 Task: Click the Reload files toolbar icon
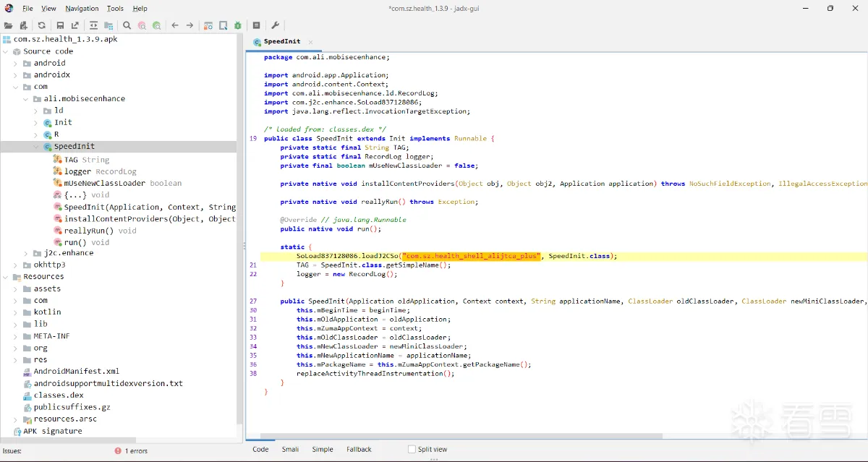click(42, 25)
